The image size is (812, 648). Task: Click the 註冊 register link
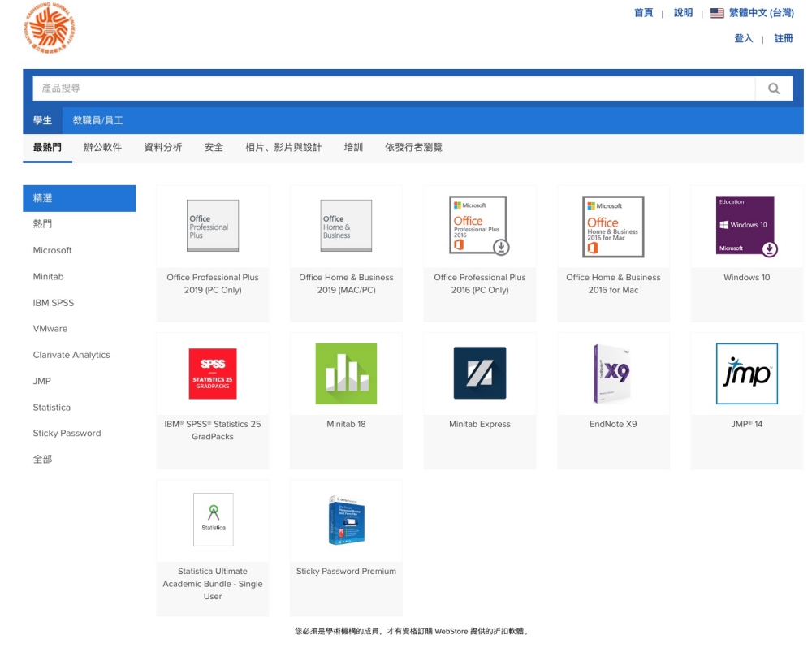pyautogui.click(x=783, y=38)
